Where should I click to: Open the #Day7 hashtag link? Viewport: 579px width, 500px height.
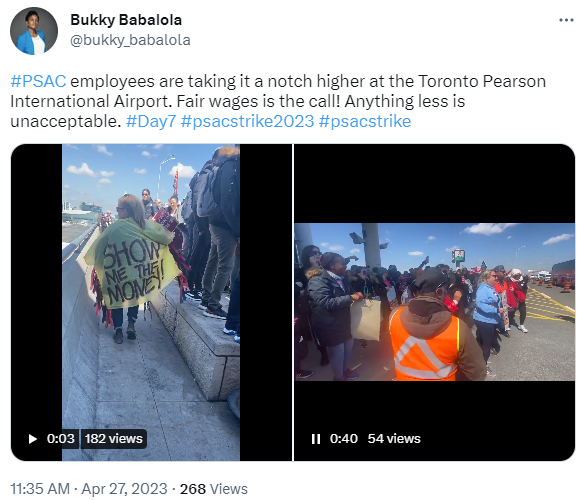click(x=151, y=121)
